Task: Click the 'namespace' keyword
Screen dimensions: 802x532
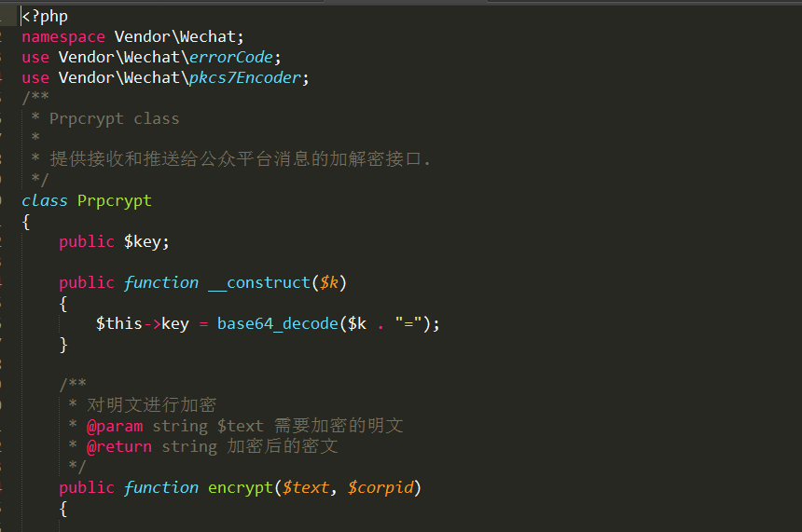Action: click(63, 36)
